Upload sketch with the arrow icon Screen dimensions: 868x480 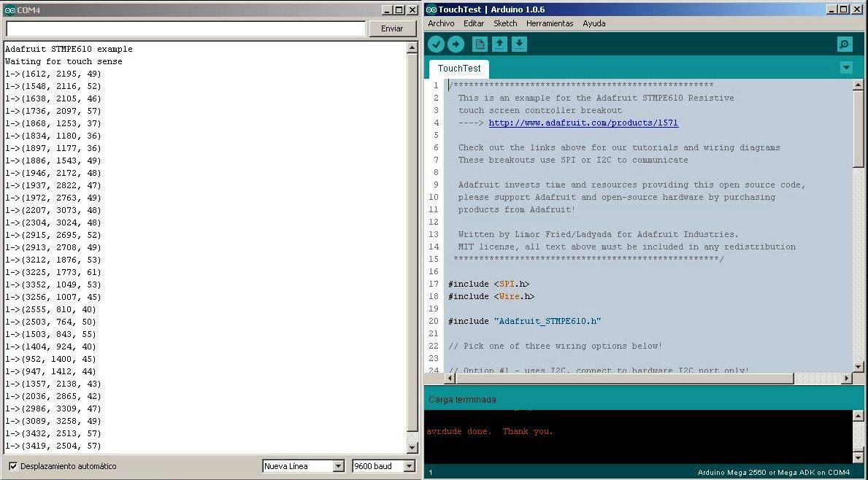(456, 44)
